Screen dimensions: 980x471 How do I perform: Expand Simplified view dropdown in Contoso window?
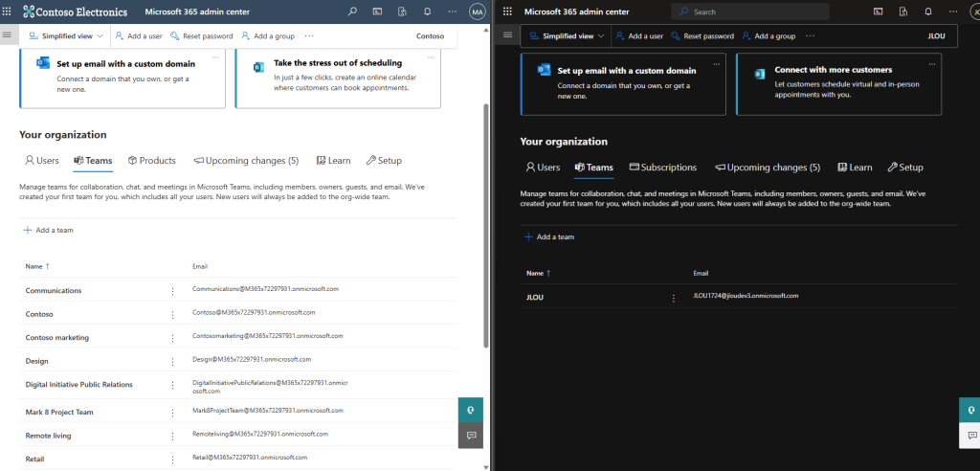[x=67, y=35]
